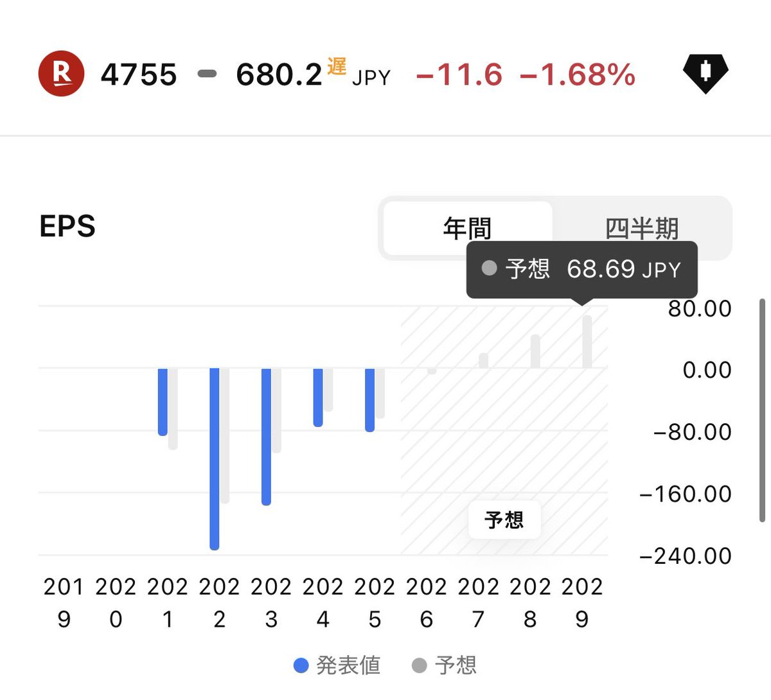This screenshot has height=700, width=771.
Task: Toggle the 発表値 series in legend
Action: (x=337, y=666)
